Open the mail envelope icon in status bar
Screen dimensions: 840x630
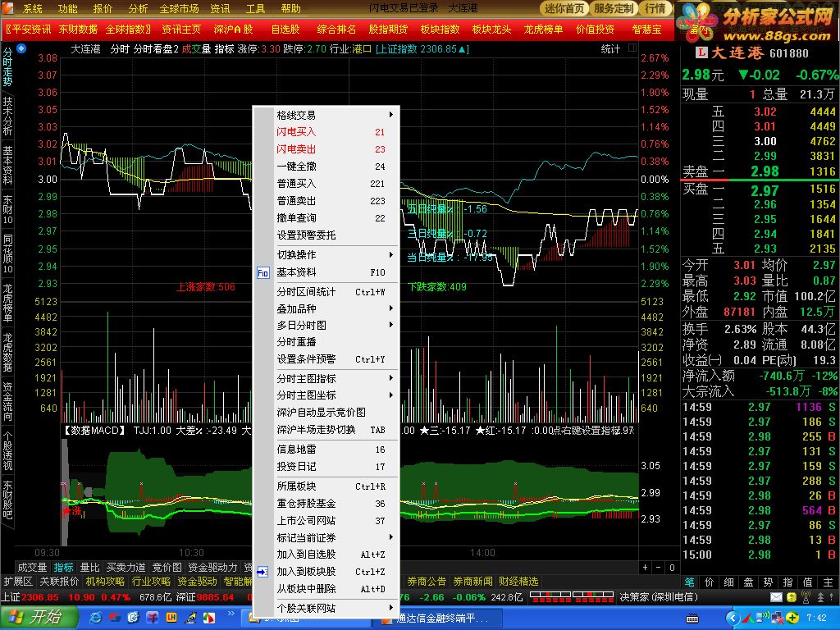[x=777, y=596]
